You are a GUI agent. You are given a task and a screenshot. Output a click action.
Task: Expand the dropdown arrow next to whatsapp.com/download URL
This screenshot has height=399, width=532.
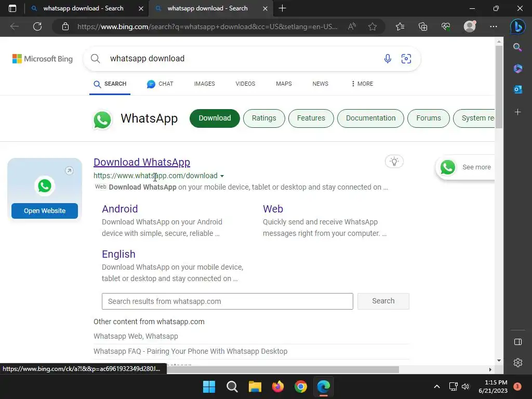point(222,176)
